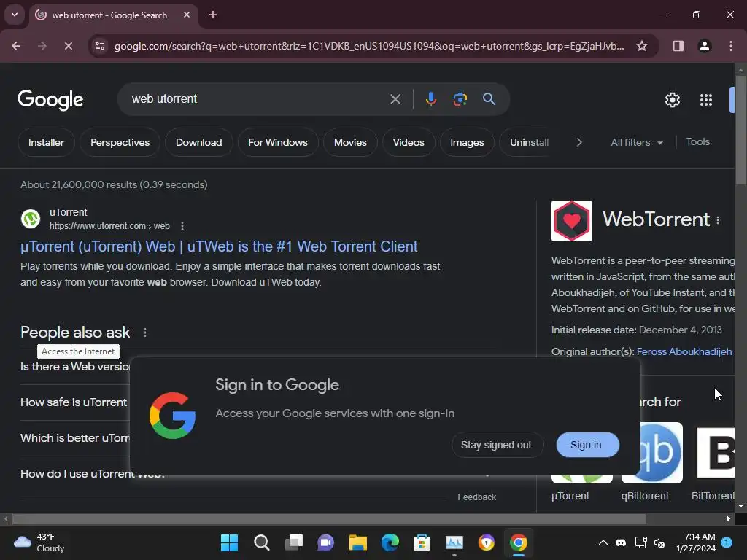This screenshot has width=747, height=560.
Task: Search by image with Google Lens
Action: pyautogui.click(x=460, y=99)
